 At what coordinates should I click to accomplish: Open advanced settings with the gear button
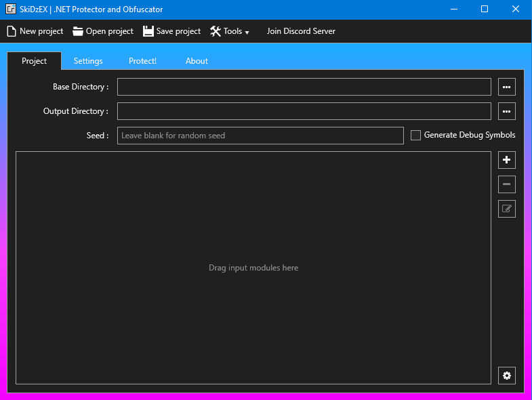click(x=506, y=376)
